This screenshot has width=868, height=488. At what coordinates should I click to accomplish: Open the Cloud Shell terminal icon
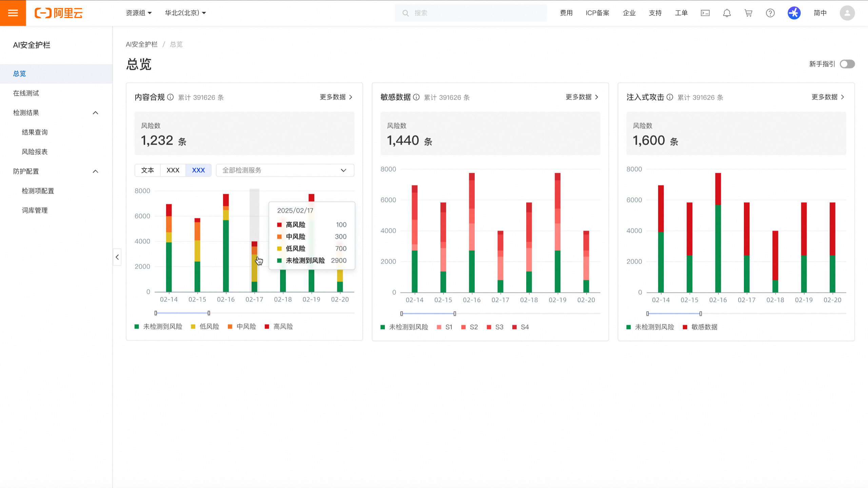[705, 13]
